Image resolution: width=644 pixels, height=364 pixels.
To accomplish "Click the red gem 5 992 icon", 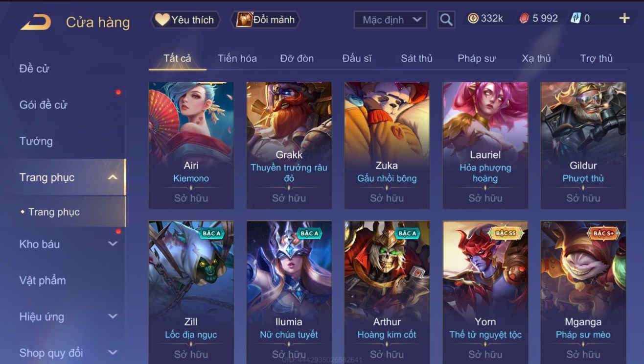I will pos(524,19).
